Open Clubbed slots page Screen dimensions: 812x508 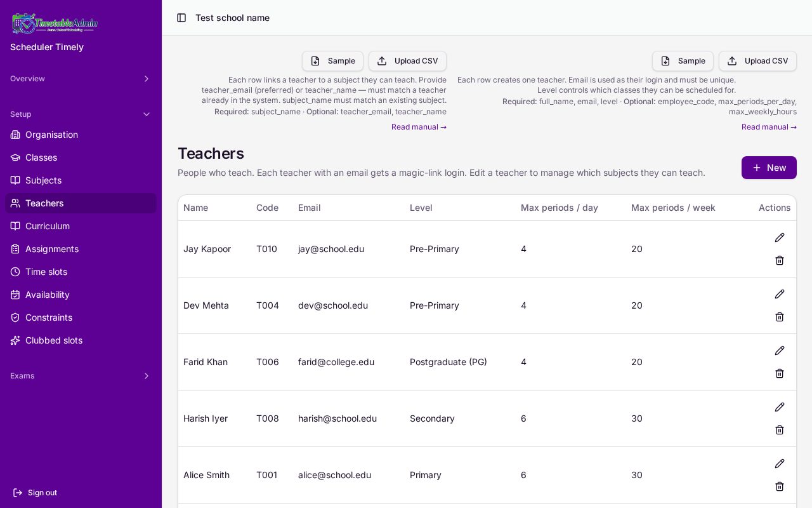click(81, 340)
